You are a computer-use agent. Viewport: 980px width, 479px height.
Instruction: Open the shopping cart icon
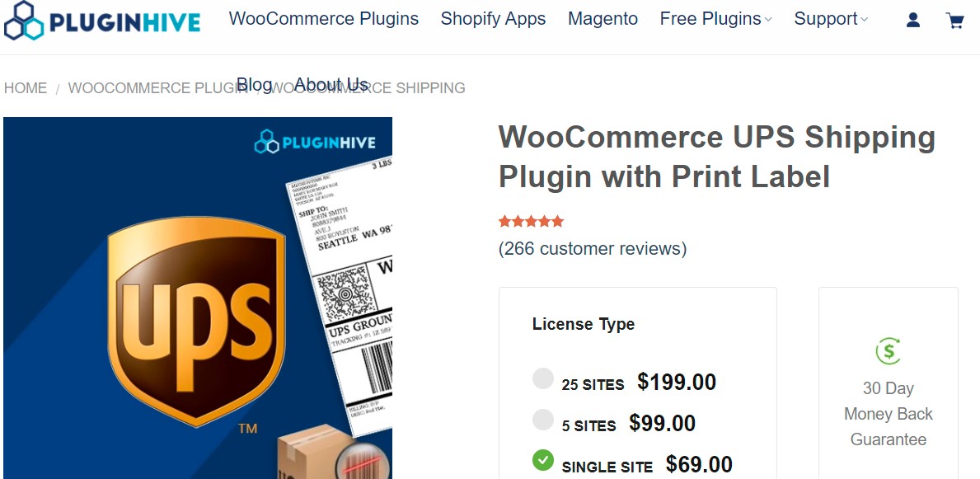[955, 21]
